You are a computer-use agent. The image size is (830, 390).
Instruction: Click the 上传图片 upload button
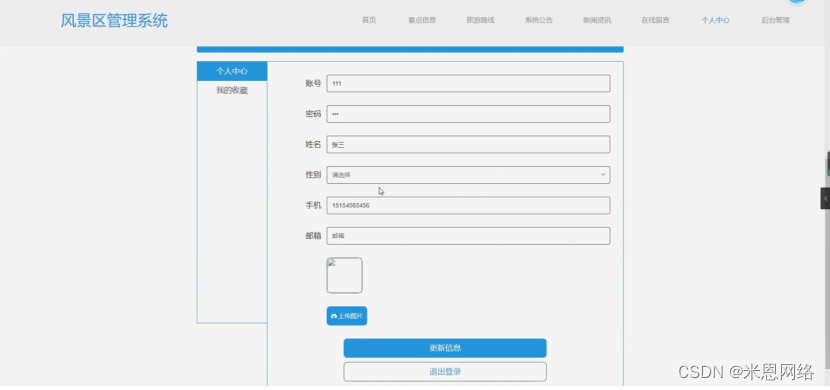[x=347, y=316]
